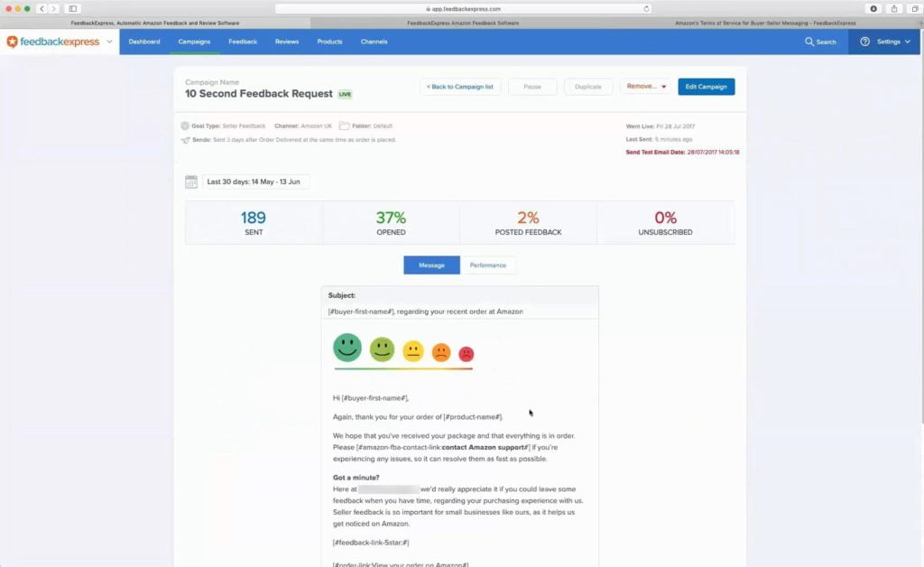
Task: Click the browser forward arrow
Action: [53, 9]
